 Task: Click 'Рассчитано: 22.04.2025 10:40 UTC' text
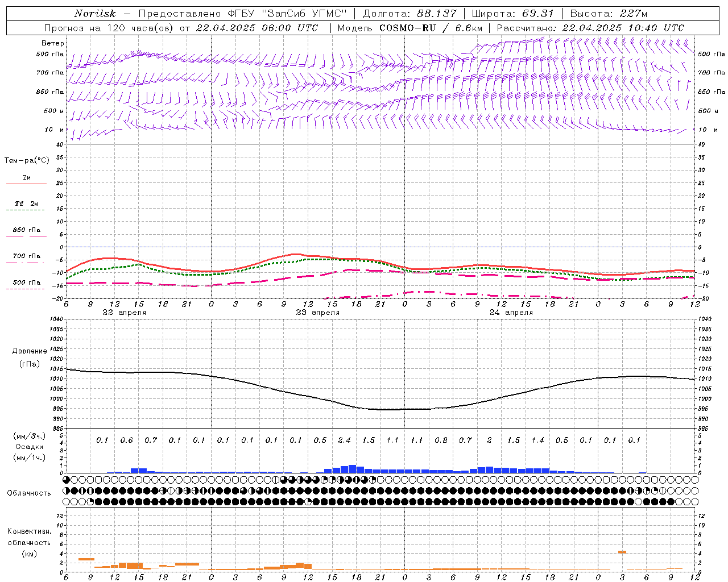(590, 28)
